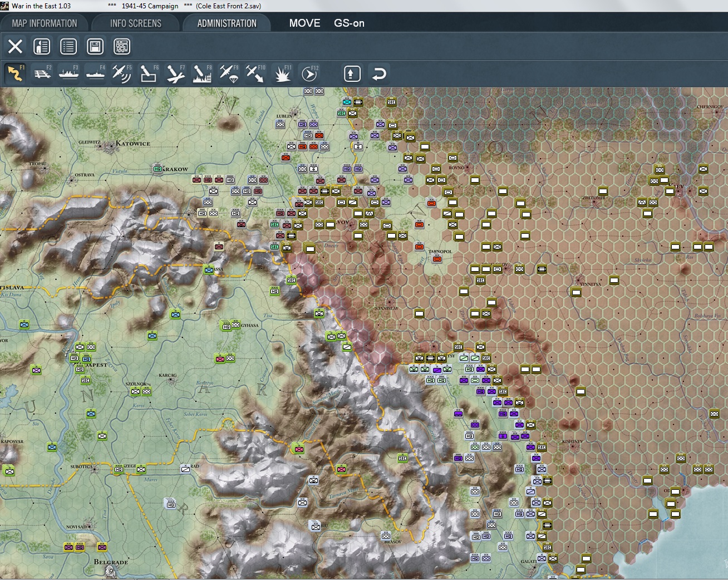Screen dimensions: 728x580
Task: Select the F3 Naval Transport ship icon
Action: pos(68,73)
